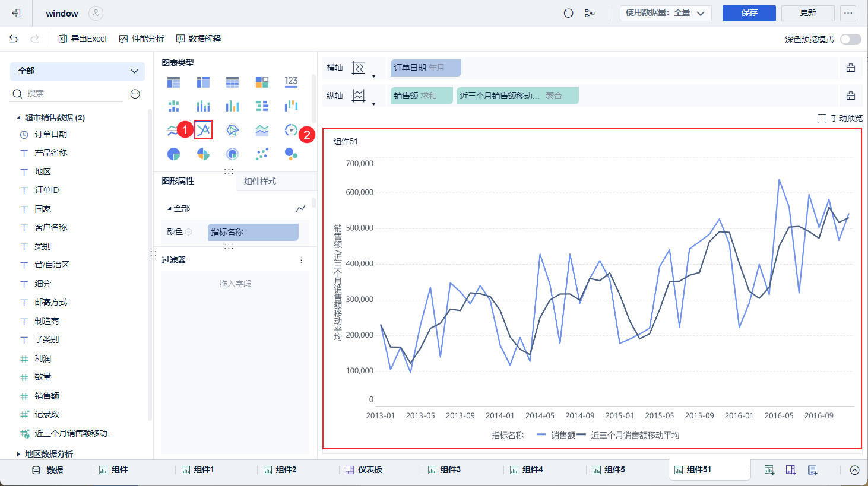Enable the 手动预览 checkbox
Image resolution: width=868 pixels, height=486 pixels.
[x=822, y=119]
